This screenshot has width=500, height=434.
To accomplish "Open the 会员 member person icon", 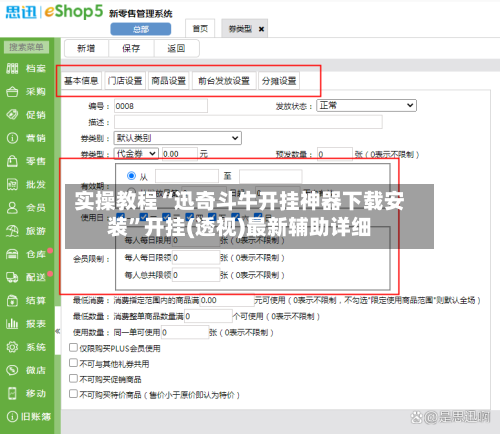I will [12, 208].
